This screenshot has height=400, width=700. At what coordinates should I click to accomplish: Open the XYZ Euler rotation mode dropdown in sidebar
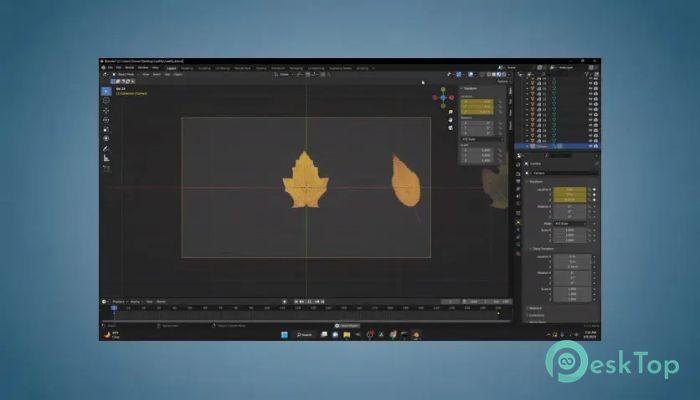click(x=482, y=139)
